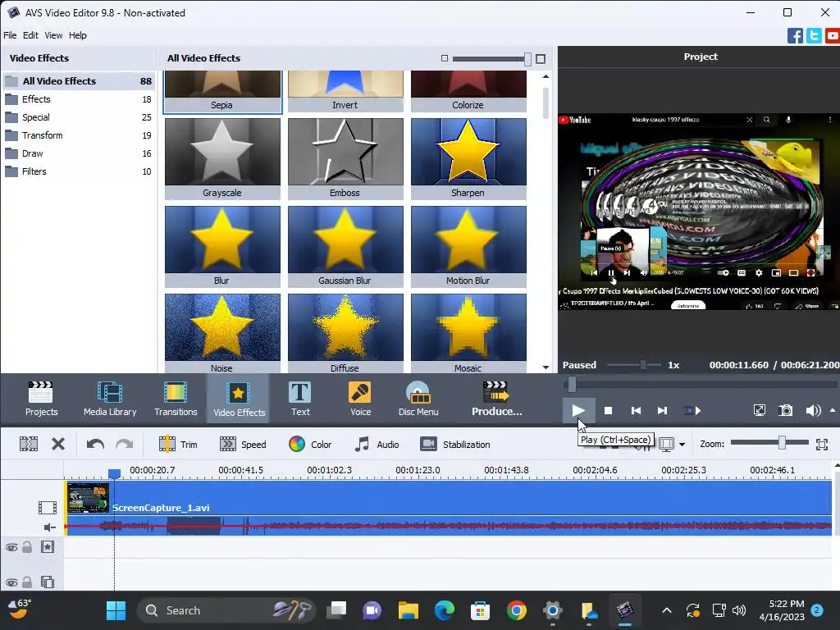Open the Media Library

click(x=110, y=399)
